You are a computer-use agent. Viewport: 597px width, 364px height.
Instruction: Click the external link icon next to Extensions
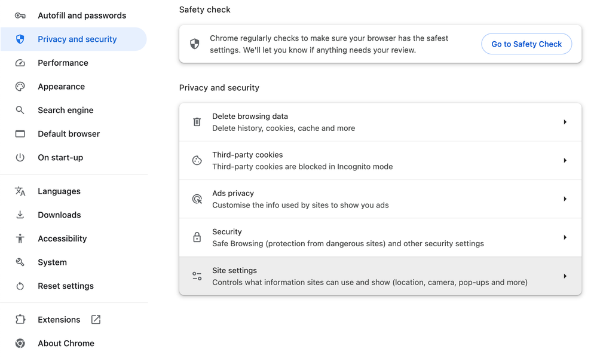click(x=96, y=319)
